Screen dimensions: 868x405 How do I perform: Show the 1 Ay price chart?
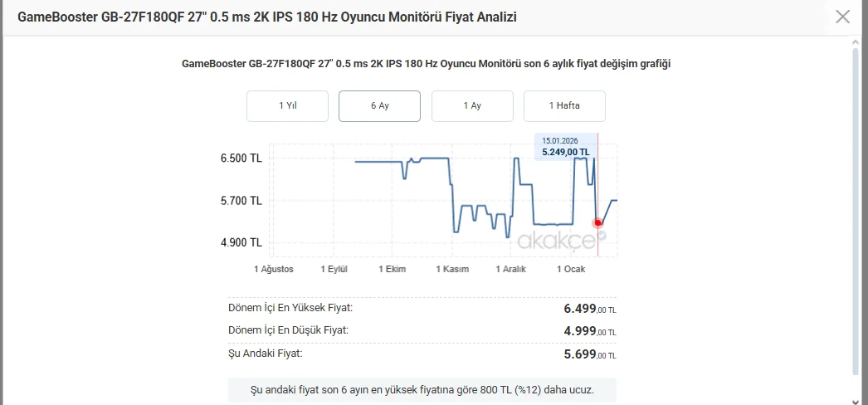[x=472, y=106]
